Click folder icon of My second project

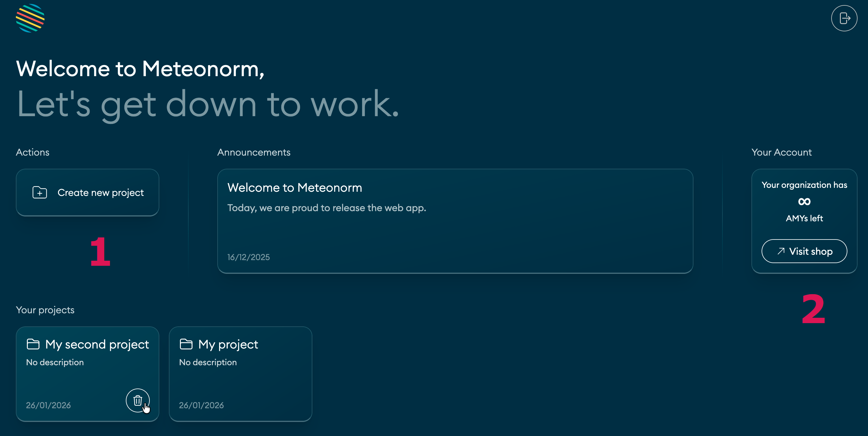(x=33, y=344)
